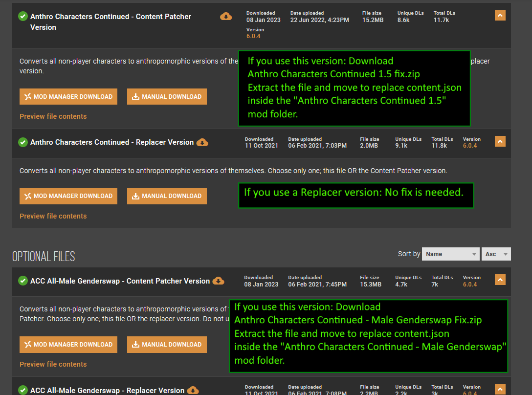Viewport: 532px width, 395px height.
Task: Open the Sort by Name dropdown
Action: coord(450,254)
